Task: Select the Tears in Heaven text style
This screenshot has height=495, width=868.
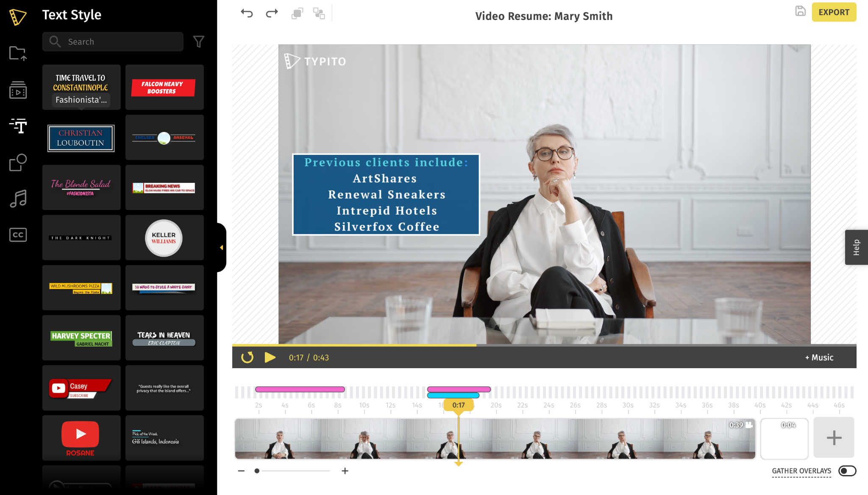Action: point(164,338)
